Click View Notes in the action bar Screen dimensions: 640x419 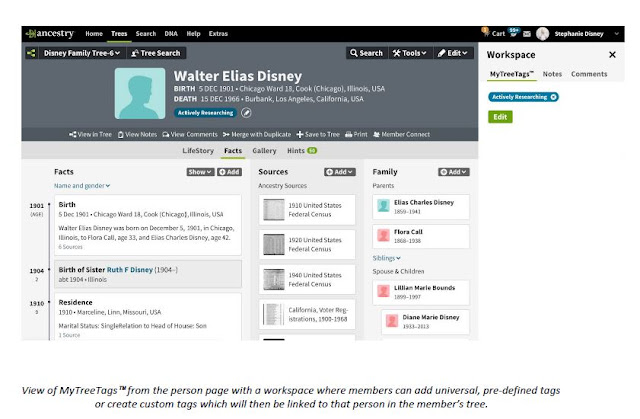[137, 134]
